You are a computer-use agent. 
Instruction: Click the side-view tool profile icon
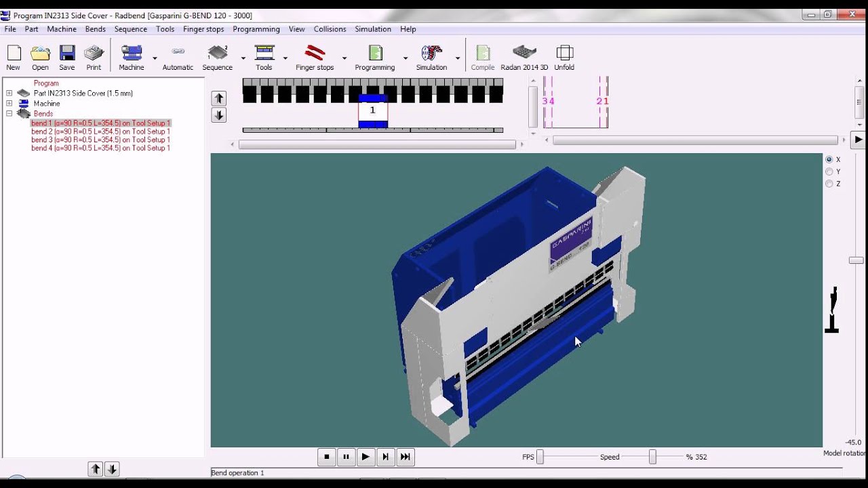coord(833,310)
